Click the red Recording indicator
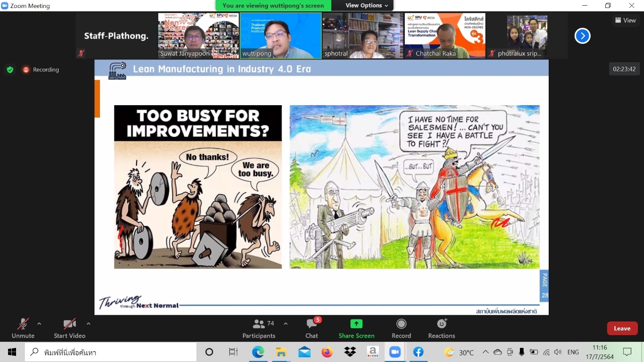 41,70
